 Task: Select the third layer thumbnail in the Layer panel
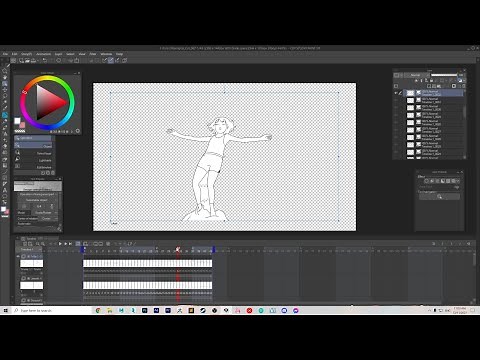coord(410,108)
